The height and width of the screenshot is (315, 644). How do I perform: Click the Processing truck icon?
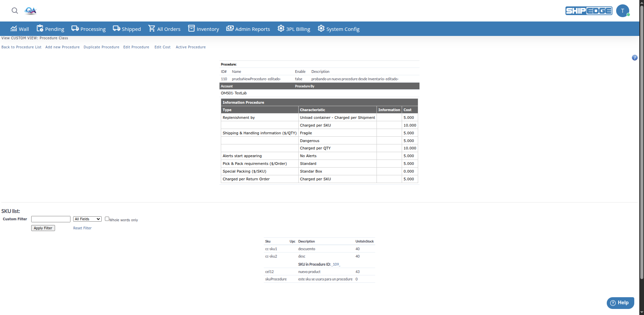pyautogui.click(x=75, y=29)
